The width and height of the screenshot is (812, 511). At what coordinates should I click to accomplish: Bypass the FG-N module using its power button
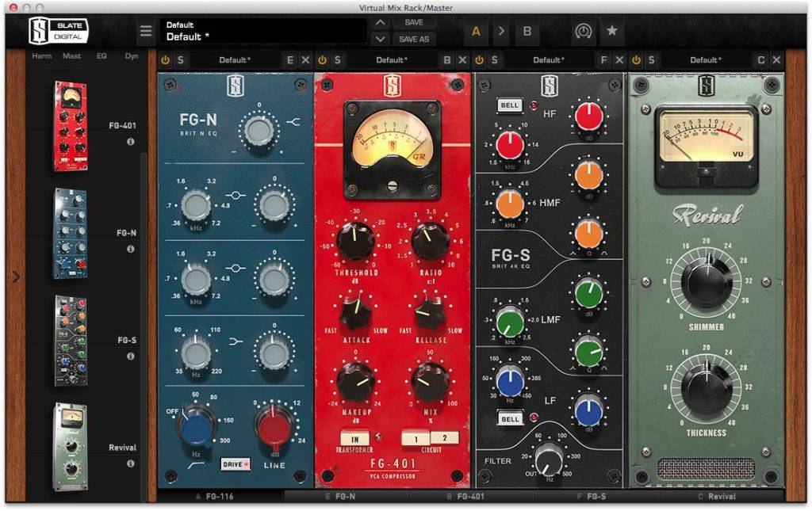[x=166, y=60]
